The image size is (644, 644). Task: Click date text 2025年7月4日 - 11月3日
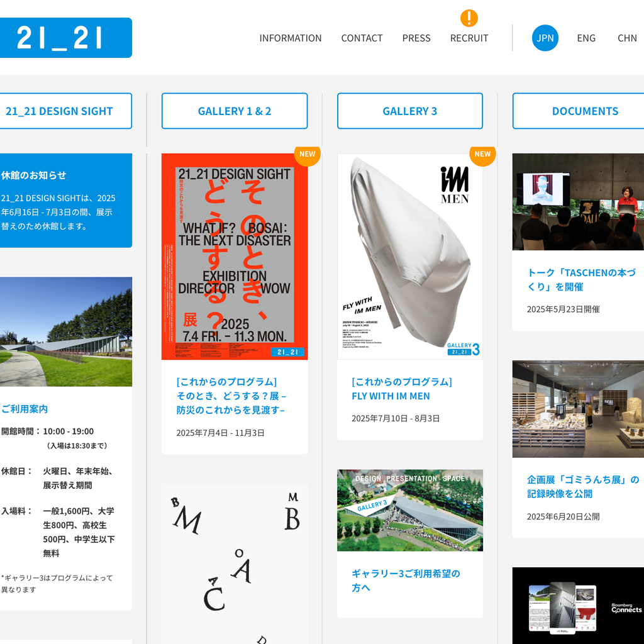(x=220, y=433)
